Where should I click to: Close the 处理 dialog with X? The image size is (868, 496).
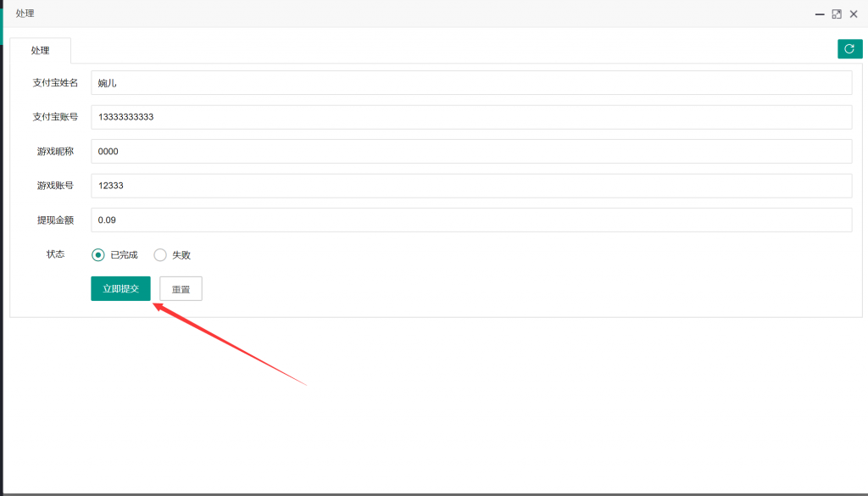[x=854, y=14]
